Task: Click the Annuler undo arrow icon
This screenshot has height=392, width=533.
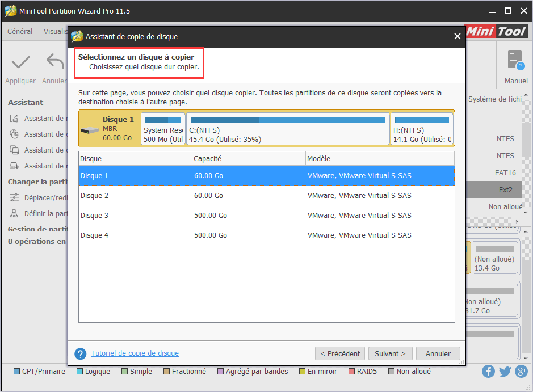Action: click(55, 61)
